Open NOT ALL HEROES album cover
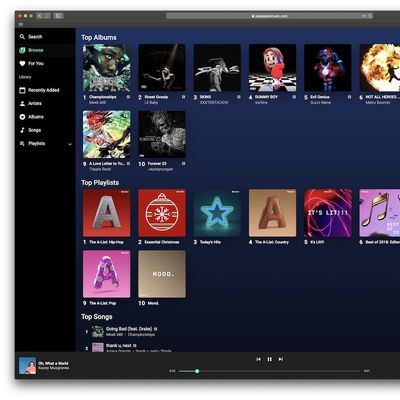This screenshot has width=400, height=400. tap(380, 68)
